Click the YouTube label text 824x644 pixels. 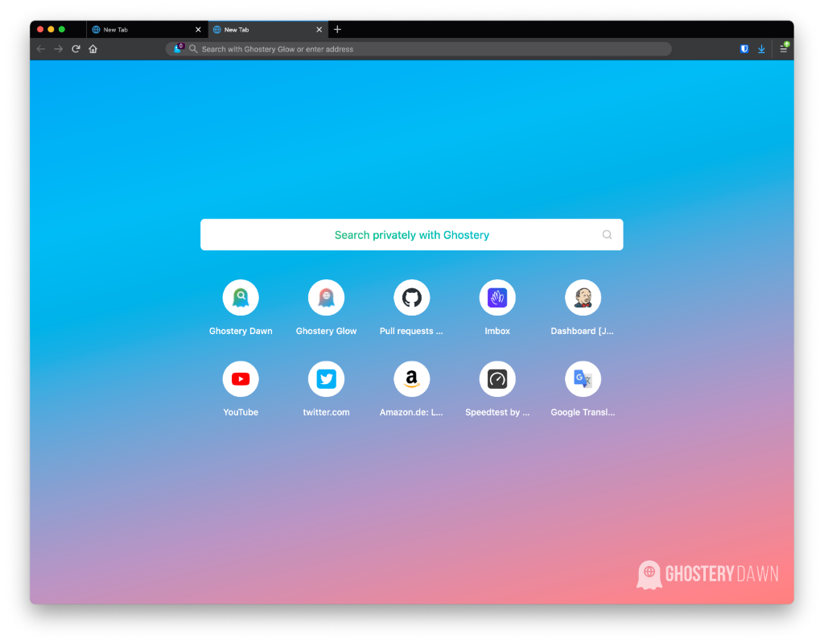pyautogui.click(x=241, y=412)
